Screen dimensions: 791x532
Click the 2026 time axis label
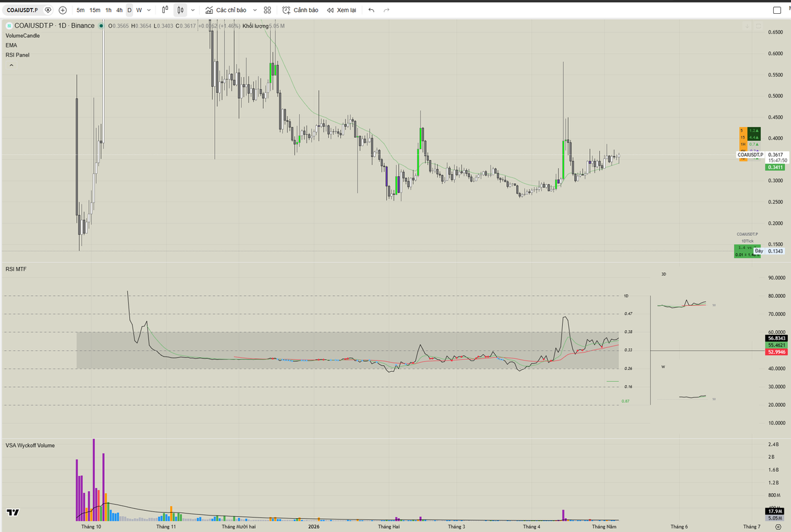coord(315,527)
